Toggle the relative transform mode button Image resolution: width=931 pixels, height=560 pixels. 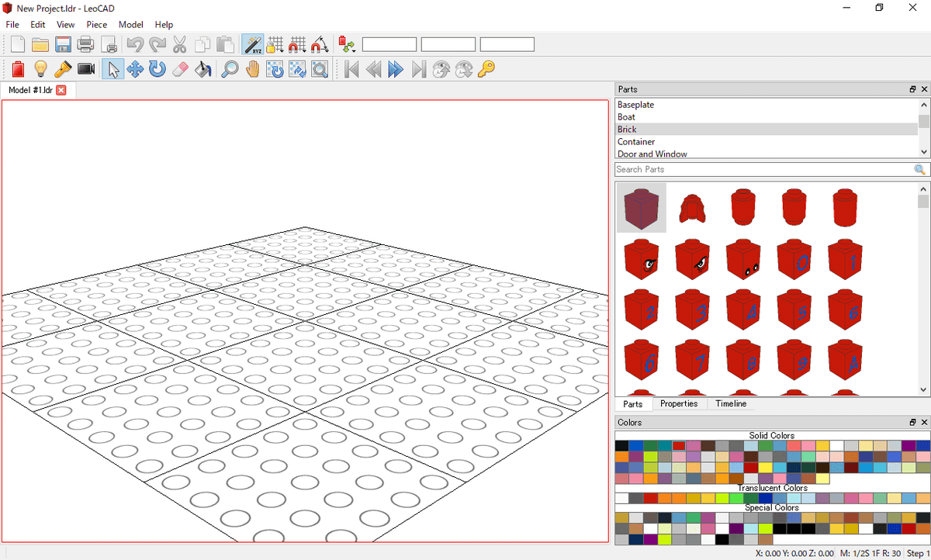click(x=252, y=44)
